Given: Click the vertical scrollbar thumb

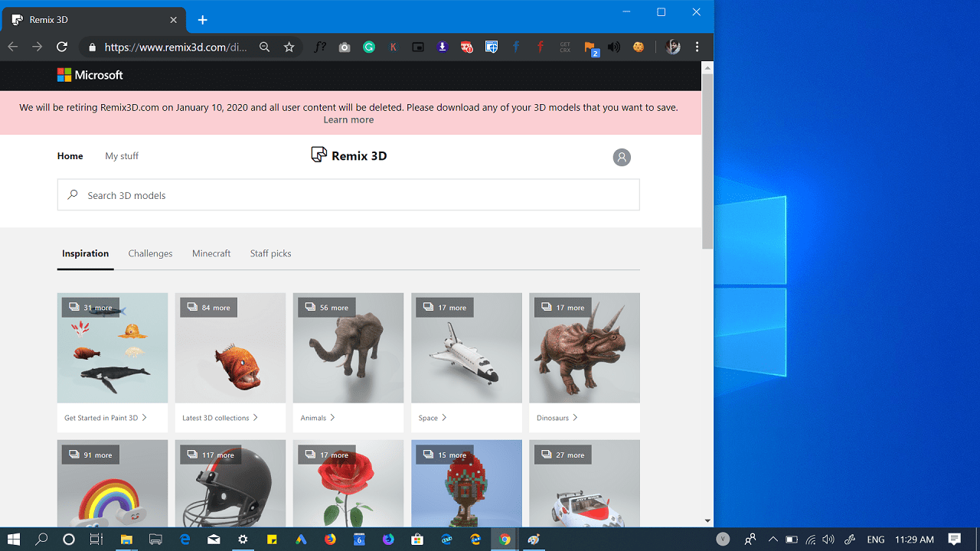Looking at the screenshot, I should pos(707,161).
